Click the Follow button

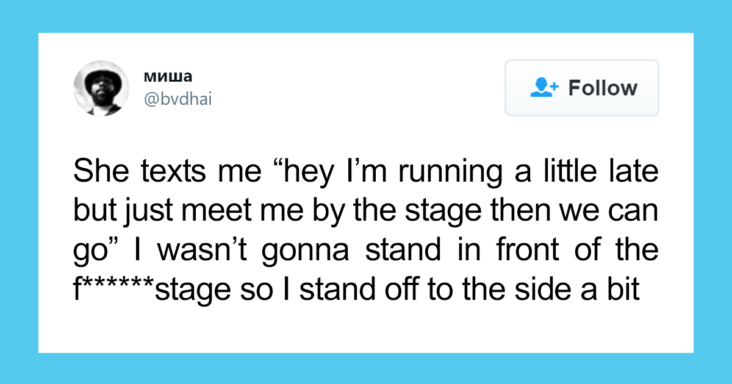coord(581,88)
